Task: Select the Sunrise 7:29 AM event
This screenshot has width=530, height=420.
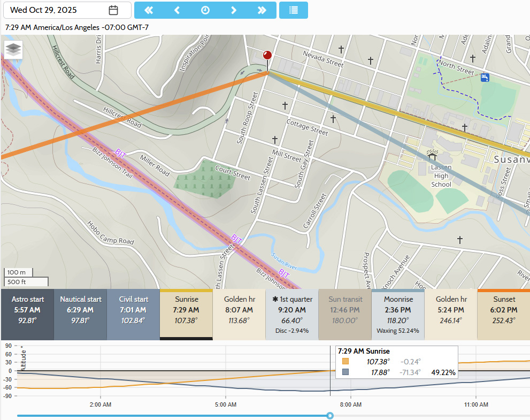Action: [x=186, y=315]
